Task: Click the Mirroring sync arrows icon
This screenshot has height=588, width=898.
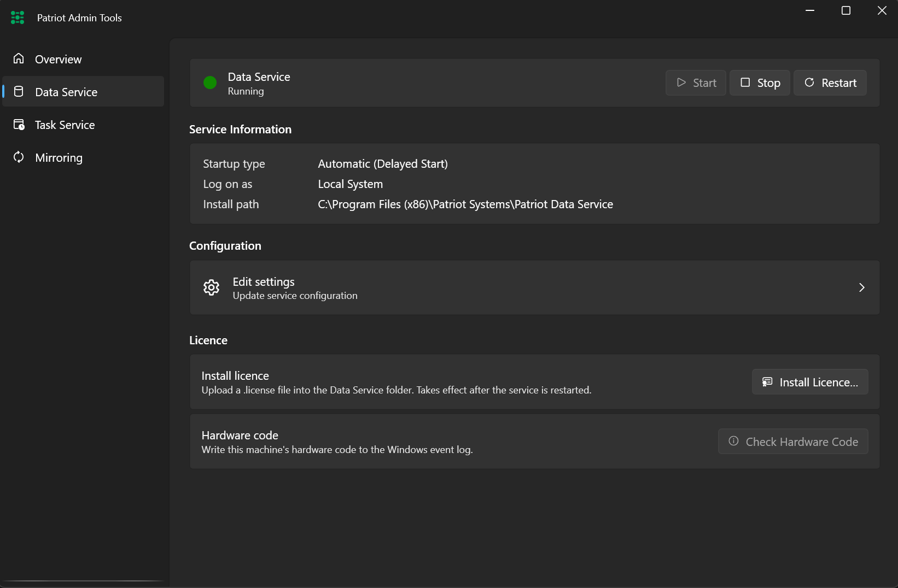Action: 19,157
